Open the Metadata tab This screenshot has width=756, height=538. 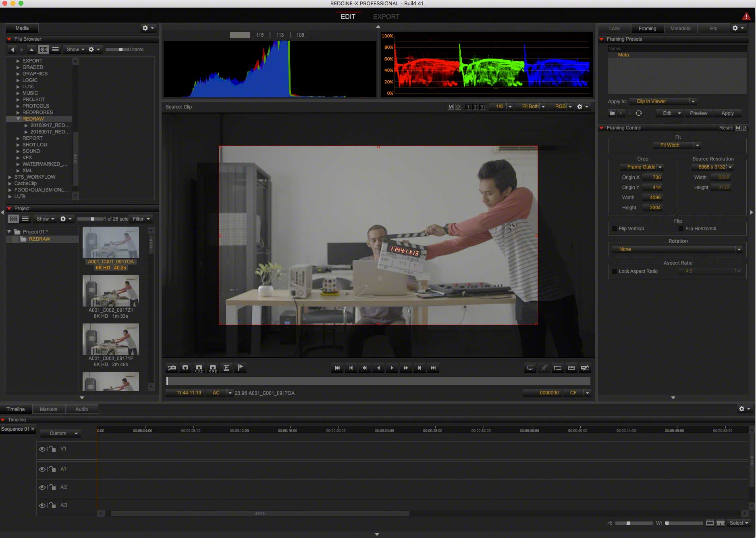680,29
